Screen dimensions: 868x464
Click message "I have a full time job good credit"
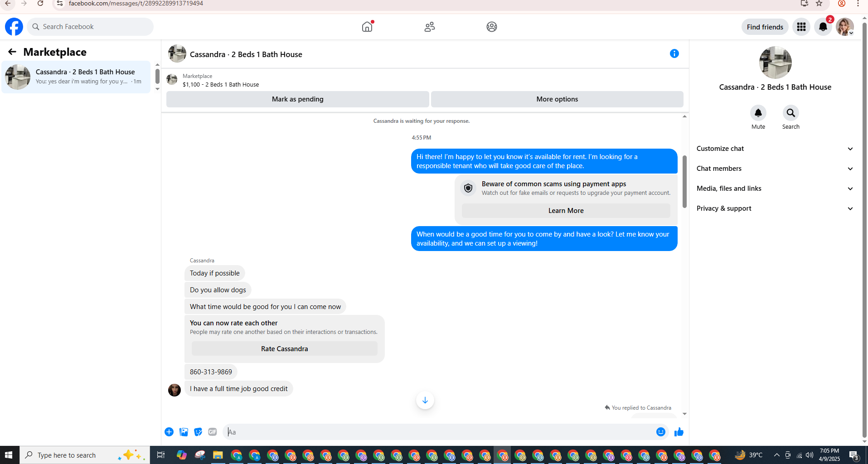pos(239,389)
